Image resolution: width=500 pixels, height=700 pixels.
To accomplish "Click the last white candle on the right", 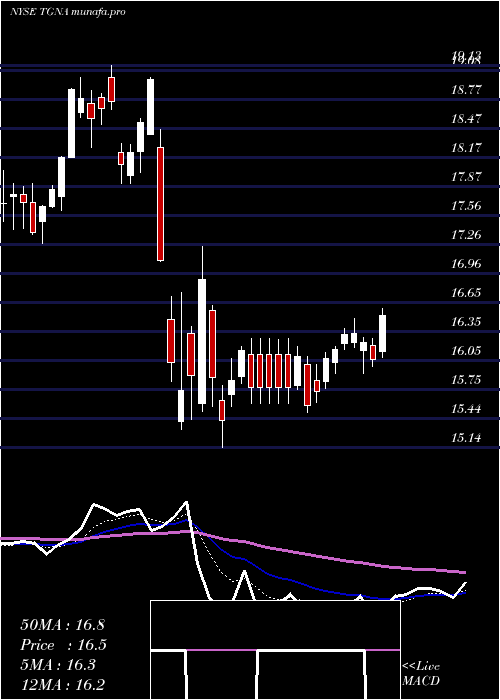I will 382,333.
